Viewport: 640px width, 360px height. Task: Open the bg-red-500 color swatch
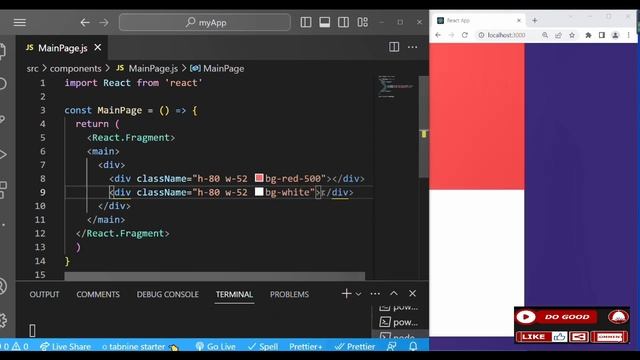(259, 178)
